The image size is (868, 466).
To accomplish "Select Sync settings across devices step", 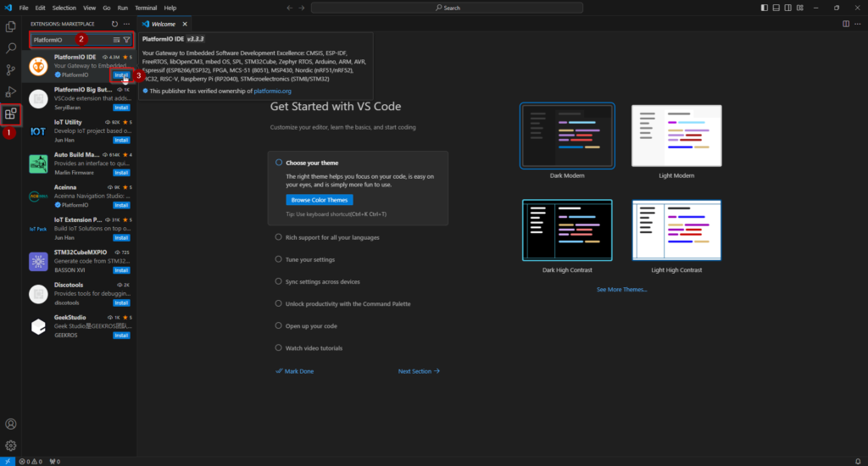I will 323,281.
